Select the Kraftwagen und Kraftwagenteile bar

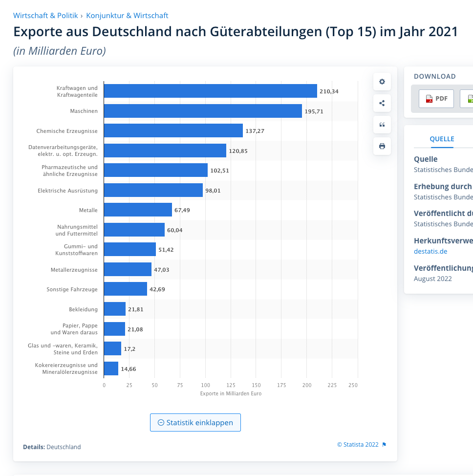point(210,91)
